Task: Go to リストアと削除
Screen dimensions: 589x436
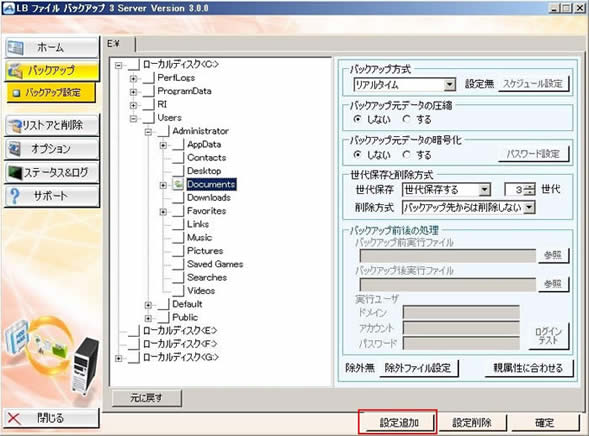Action: [52, 125]
